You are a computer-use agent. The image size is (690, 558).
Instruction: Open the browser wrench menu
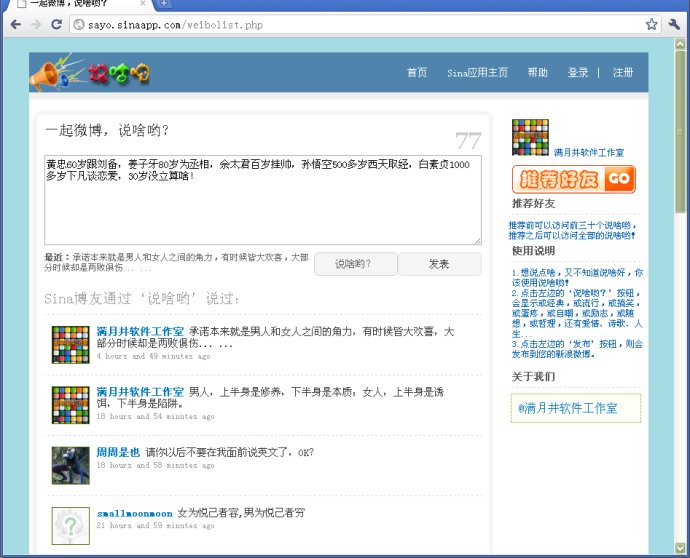674,24
